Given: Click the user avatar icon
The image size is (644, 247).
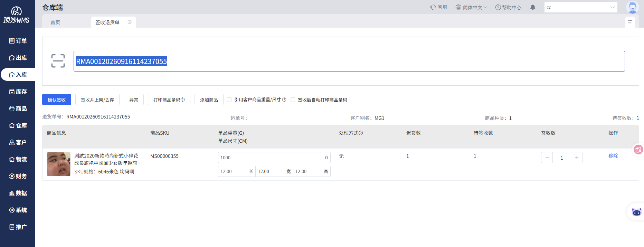Looking at the screenshot, I should coord(633,7).
